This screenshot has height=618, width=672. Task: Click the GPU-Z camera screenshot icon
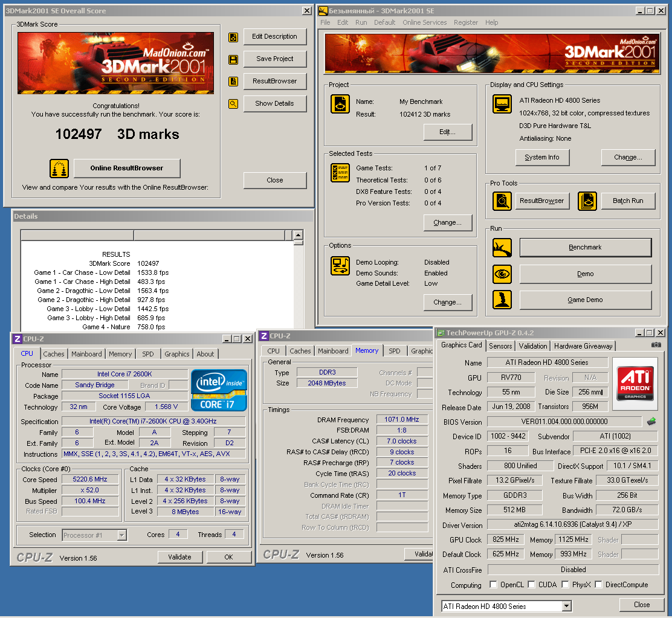[656, 345]
